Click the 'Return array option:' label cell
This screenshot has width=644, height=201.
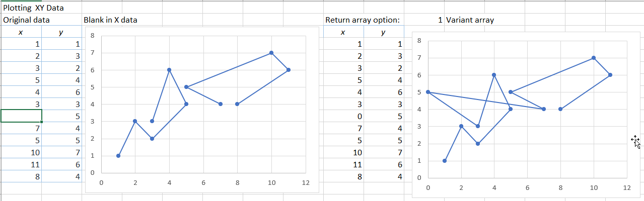(x=363, y=20)
